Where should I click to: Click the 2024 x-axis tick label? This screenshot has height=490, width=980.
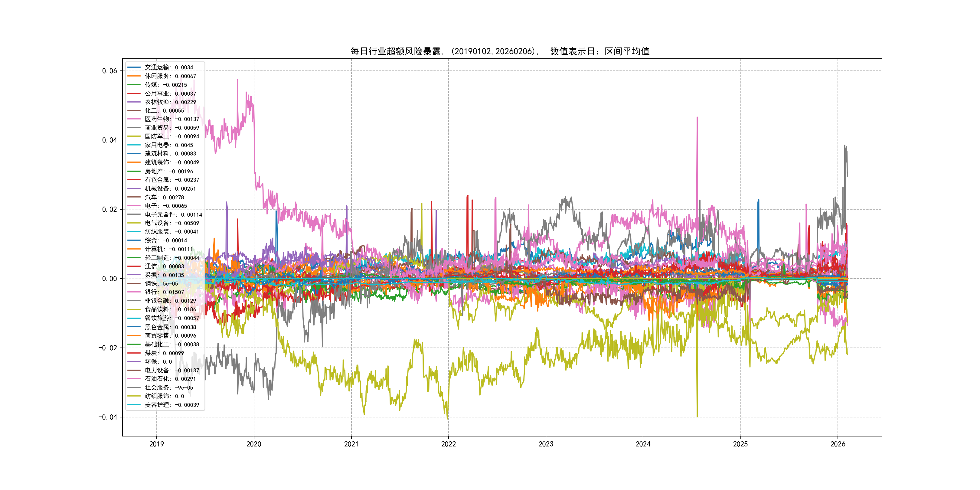pos(643,444)
